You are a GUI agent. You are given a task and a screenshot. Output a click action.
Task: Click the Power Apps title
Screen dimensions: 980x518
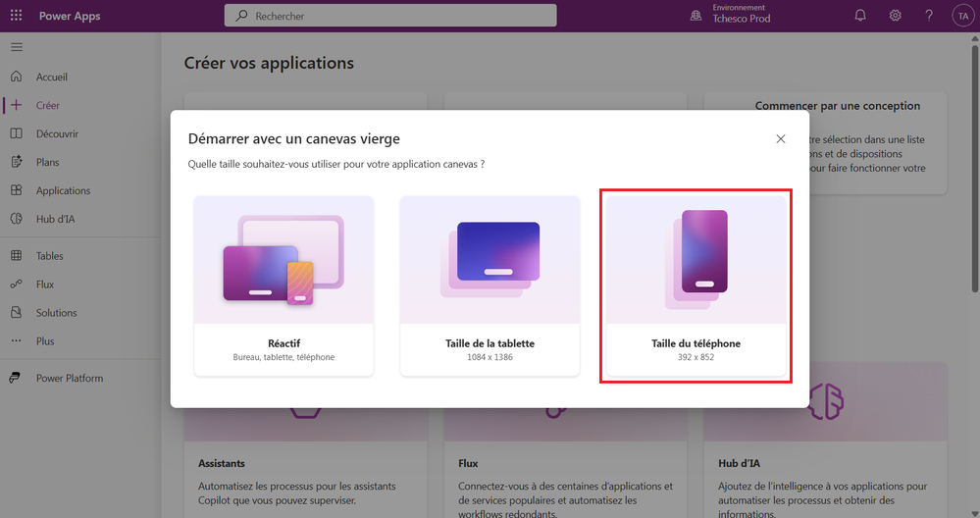click(70, 17)
